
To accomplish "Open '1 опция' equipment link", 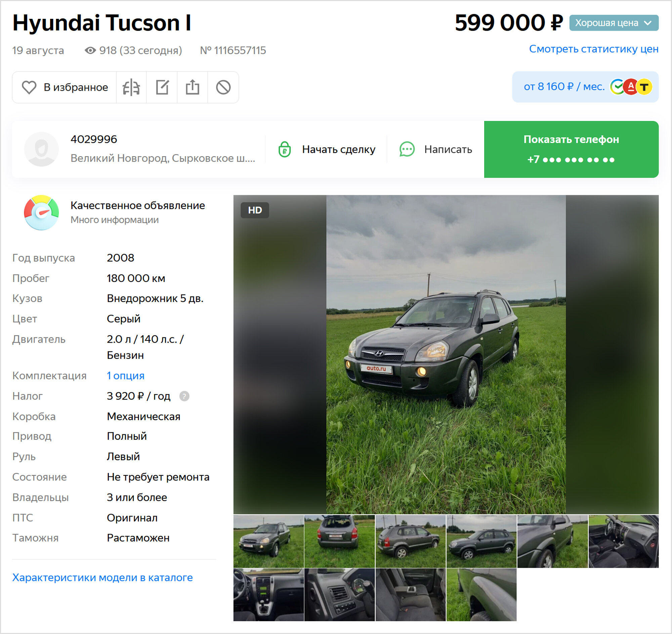I will point(125,376).
